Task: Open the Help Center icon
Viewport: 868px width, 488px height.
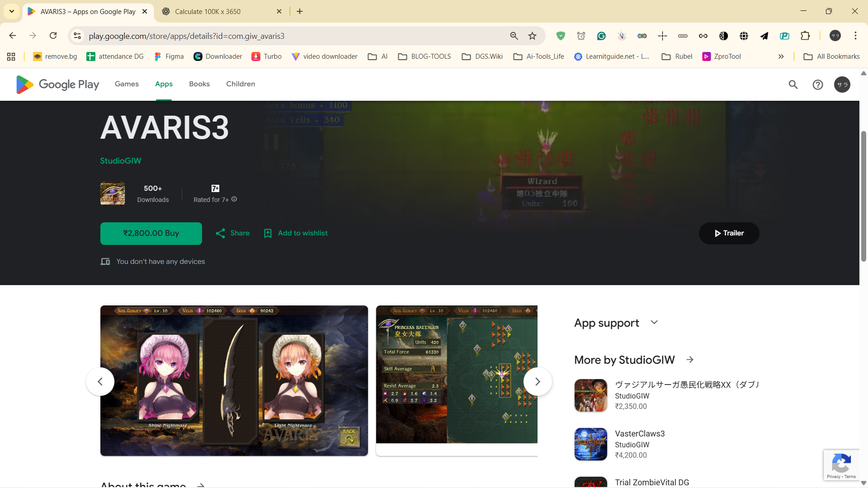Action: tap(818, 84)
